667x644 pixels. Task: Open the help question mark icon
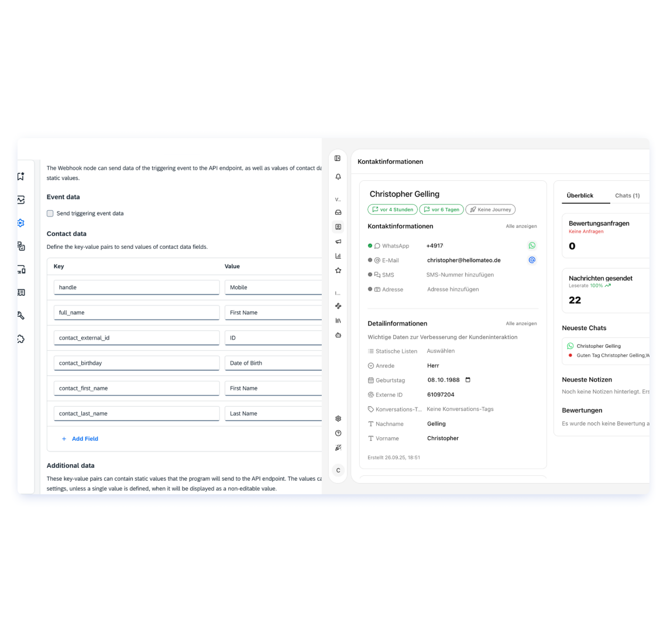point(338,433)
